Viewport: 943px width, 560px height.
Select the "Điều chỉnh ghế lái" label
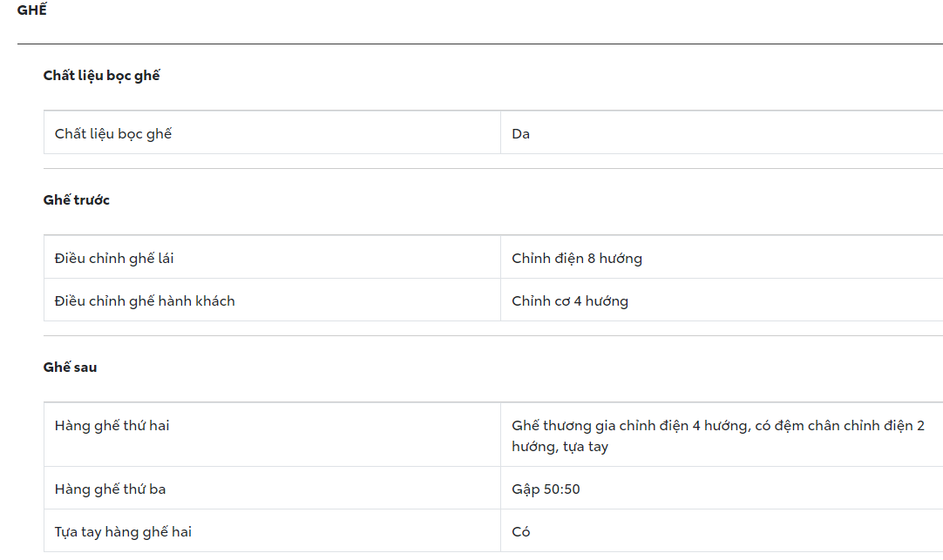(x=114, y=259)
